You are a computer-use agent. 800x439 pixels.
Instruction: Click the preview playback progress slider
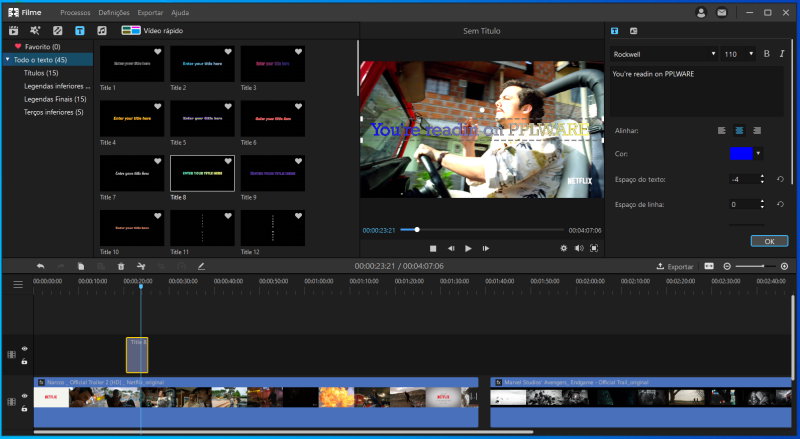tap(482, 230)
